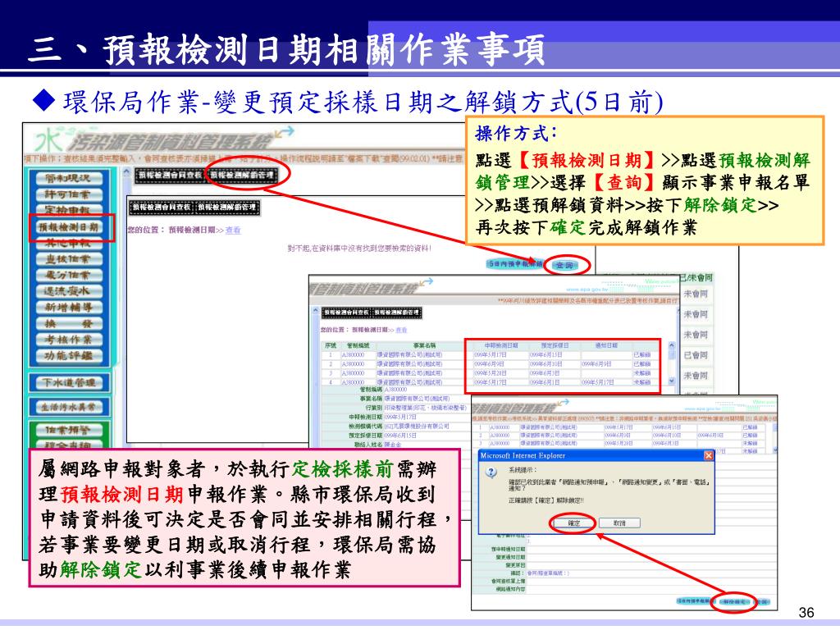
Task: Switch to top 預報檢測解鎖管理 tab
Action: click(x=242, y=175)
